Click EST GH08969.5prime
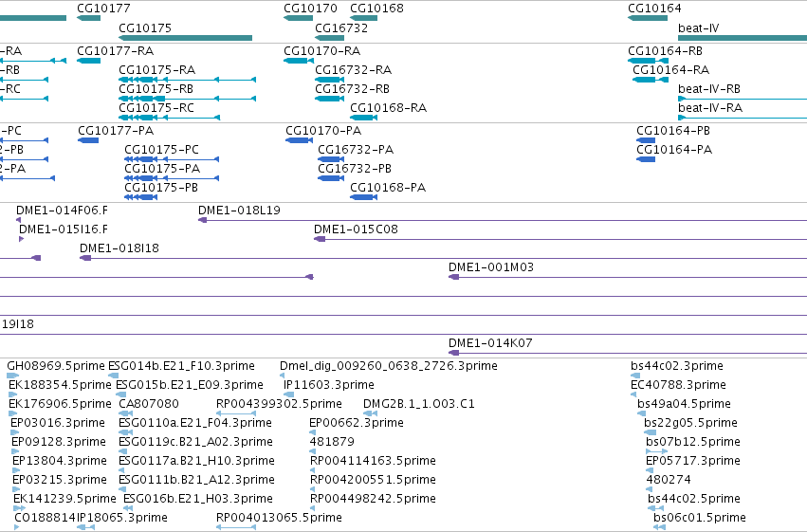This screenshot has height=532, width=807. [13, 376]
